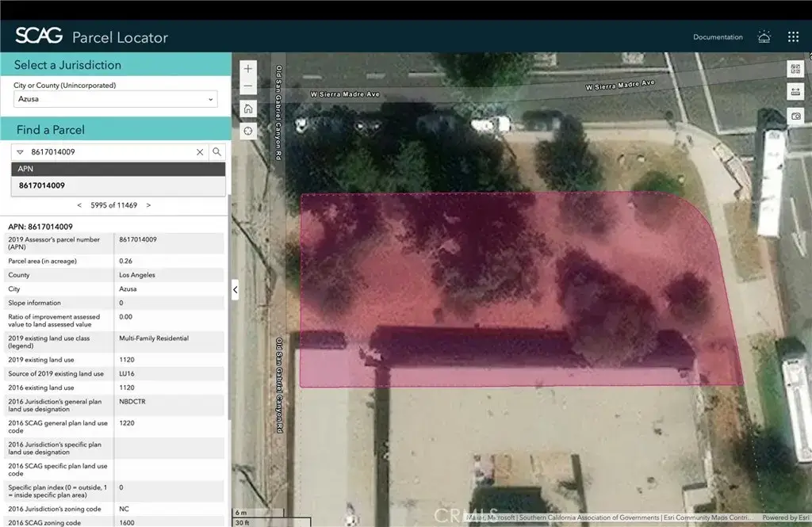The height and width of the screenshot is (527, 812).
Task: Open the basemap gallery icon on right
Action: (795, 68)
